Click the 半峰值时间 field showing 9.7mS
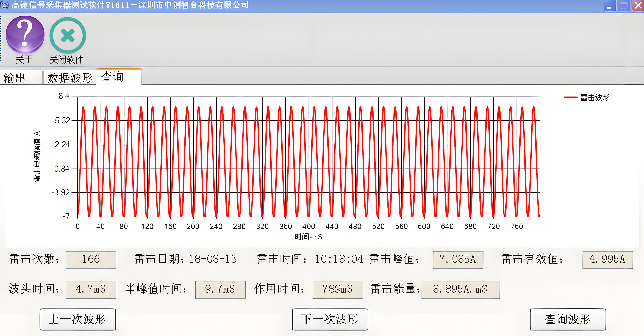644x336 pixels. click(220, 289)
